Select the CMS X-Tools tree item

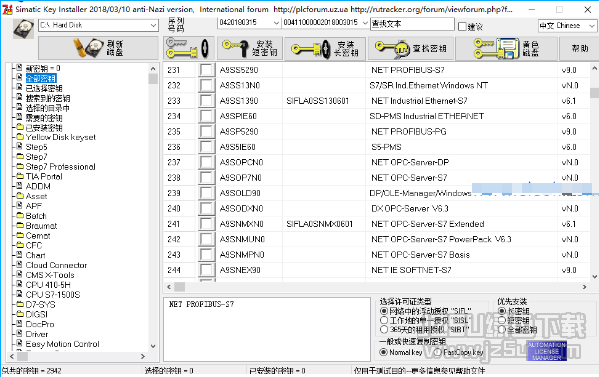[50, 275]
